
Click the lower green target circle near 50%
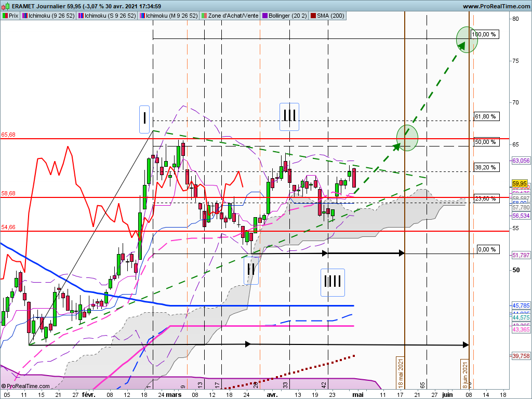pos(407,138)
